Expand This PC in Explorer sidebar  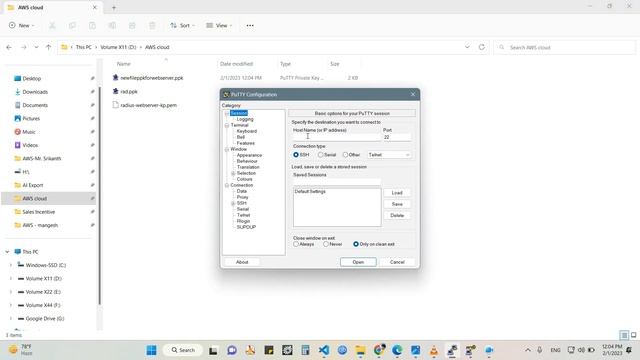point(7,252)
